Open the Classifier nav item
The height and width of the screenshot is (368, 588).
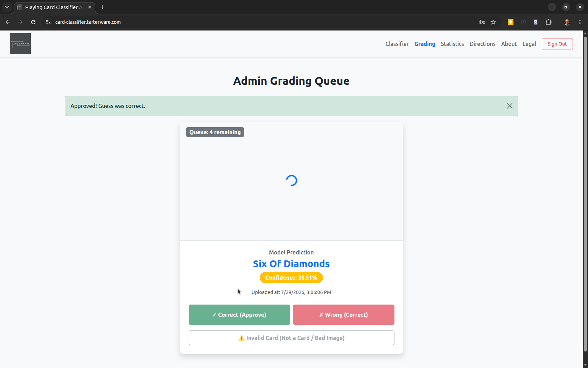click(397, 44)
